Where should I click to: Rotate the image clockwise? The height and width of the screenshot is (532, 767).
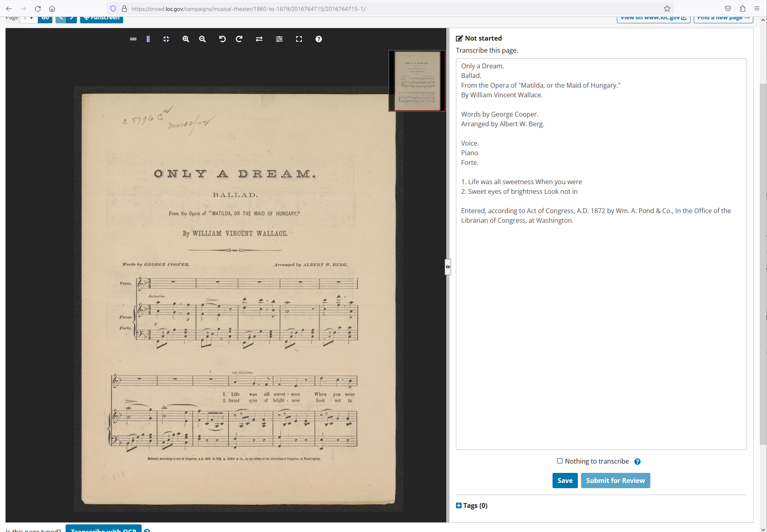pyautogui.click(x=239, y=39)
